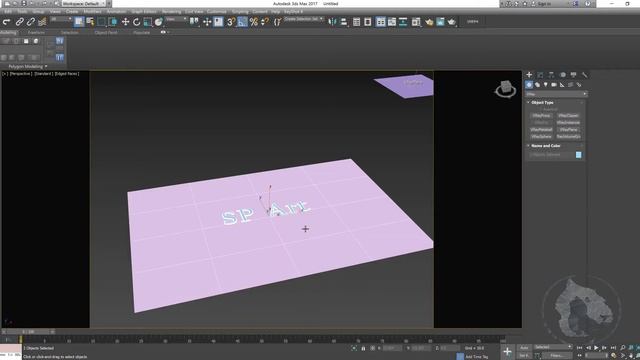Open the Modifiers menu

[93, 12]
